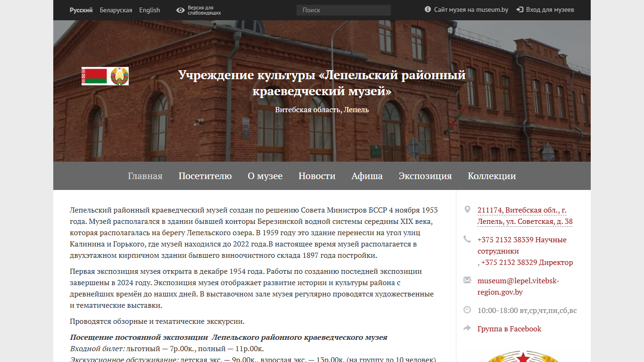644x362 pixels.
Task: Open the Главная menu item
Action: pos(145,176)
